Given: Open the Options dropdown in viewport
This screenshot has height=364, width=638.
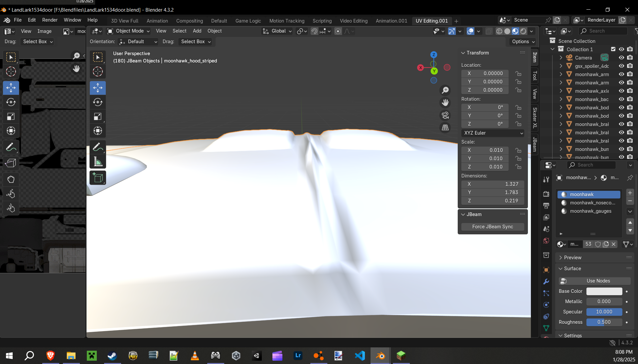Looking at the screenshot, I should (523, 42).
